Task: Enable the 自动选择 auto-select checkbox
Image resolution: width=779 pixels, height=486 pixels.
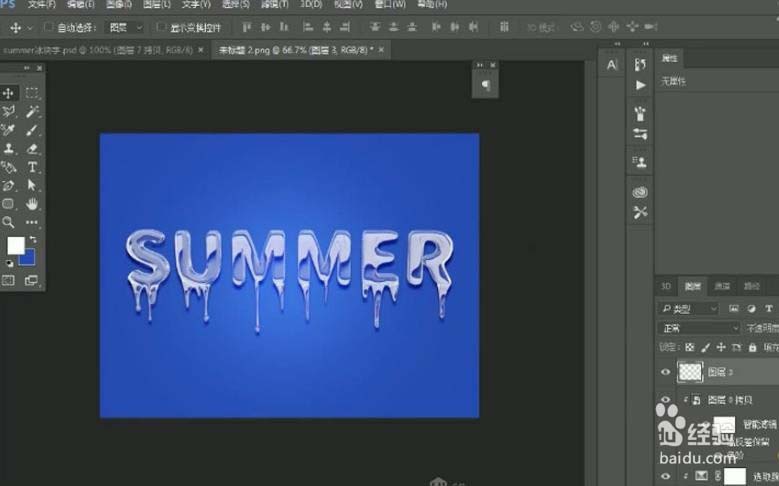Action: [x=48, y=28]
